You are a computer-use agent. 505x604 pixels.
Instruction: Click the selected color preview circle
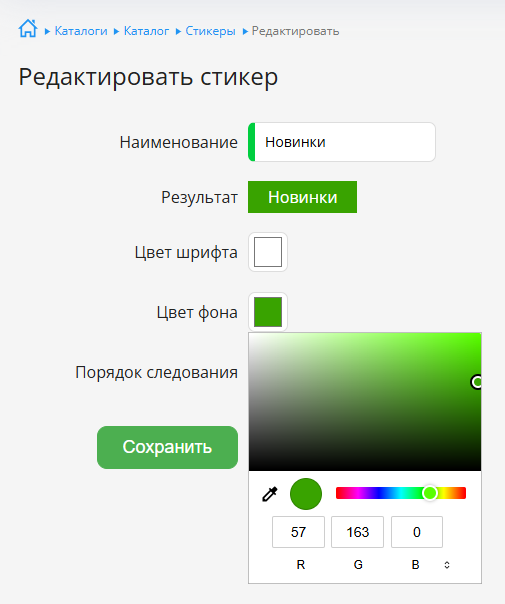306,494
